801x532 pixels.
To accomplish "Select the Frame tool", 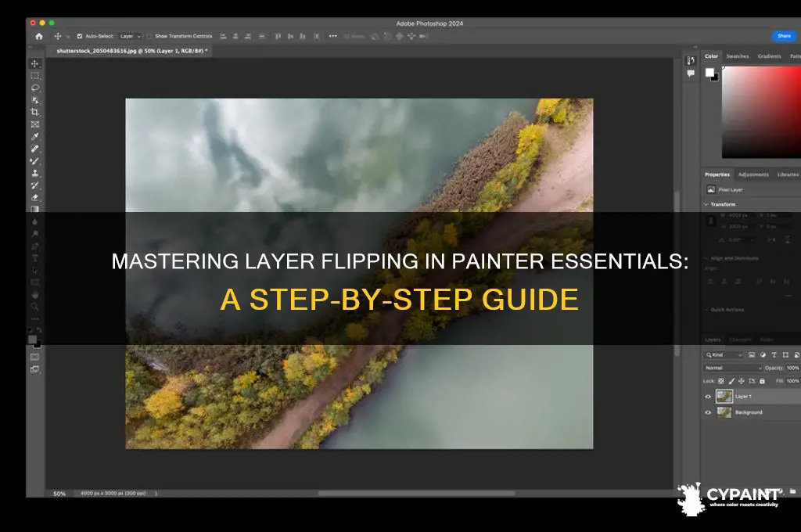I will (34, 124).
